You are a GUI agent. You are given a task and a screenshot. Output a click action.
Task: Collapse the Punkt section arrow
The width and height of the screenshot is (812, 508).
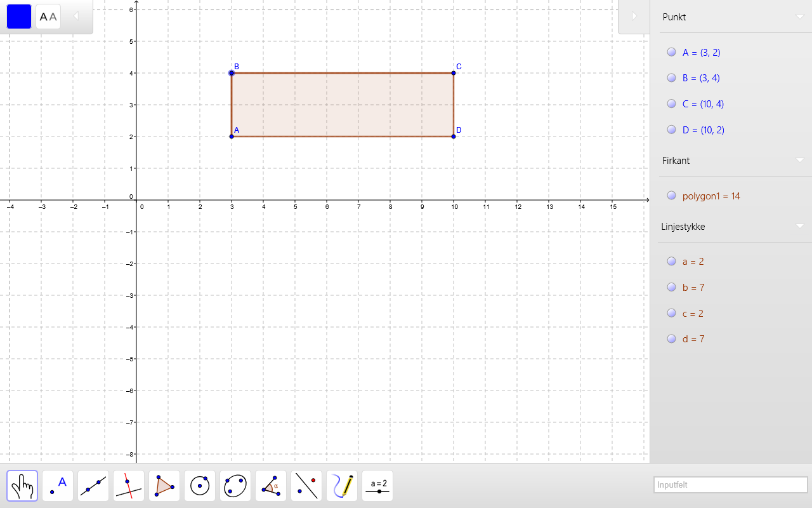coord(800,17)
